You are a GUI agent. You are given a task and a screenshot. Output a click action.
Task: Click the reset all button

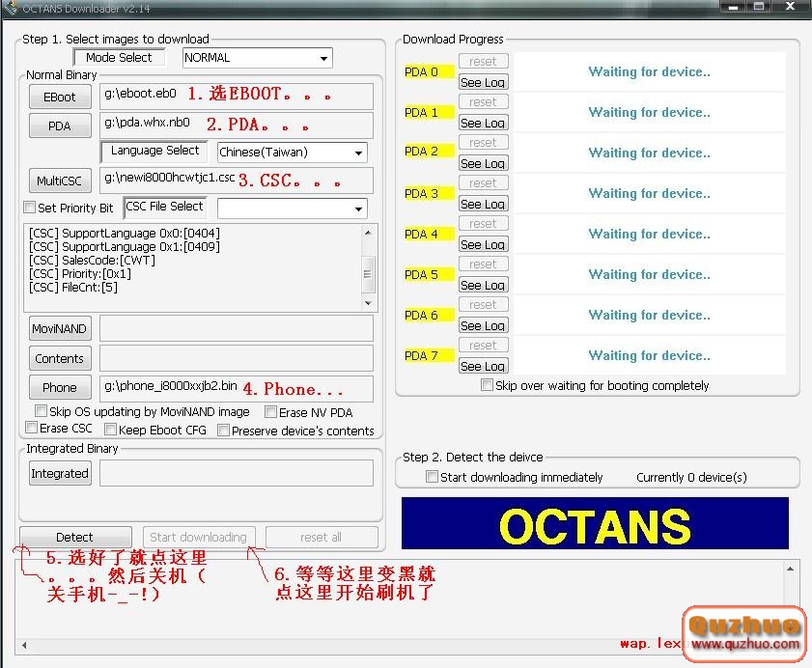tap(322, 537)
